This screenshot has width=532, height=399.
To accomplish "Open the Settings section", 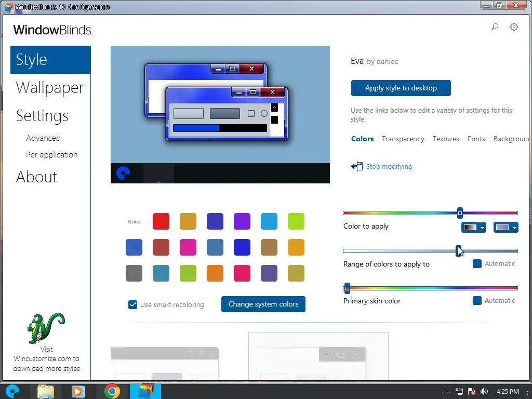I will point(42,116).
